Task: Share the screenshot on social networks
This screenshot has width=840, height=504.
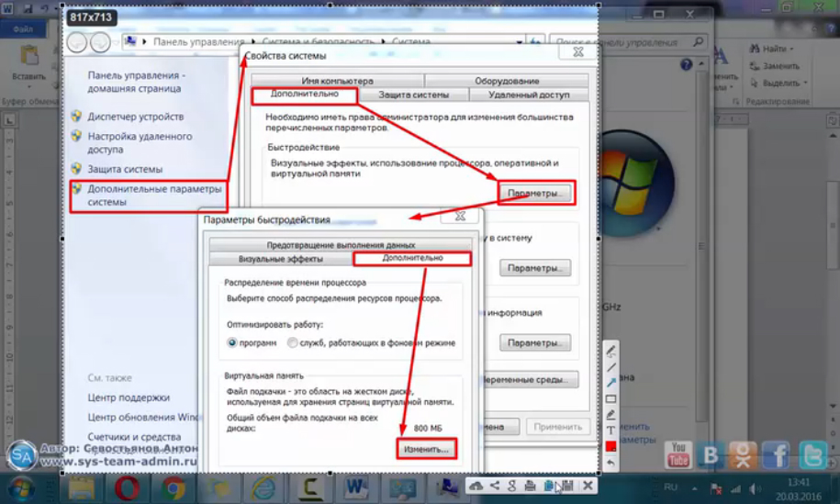Action: [x=495, y=486]
